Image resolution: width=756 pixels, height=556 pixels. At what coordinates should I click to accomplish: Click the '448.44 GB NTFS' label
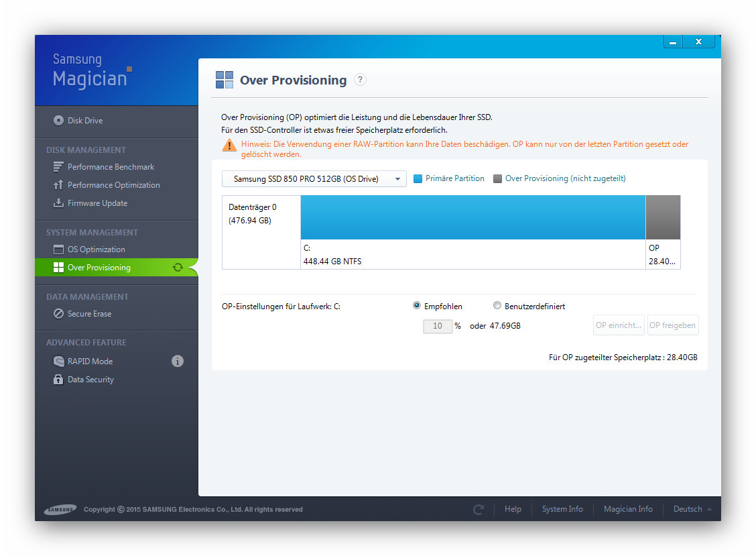(x=332, y=261)
